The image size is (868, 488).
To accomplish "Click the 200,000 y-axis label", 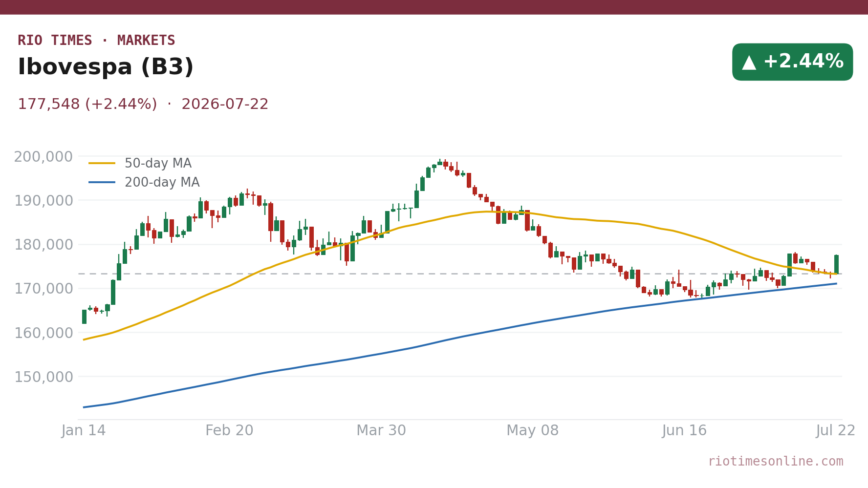I will [x=43, y=157].
